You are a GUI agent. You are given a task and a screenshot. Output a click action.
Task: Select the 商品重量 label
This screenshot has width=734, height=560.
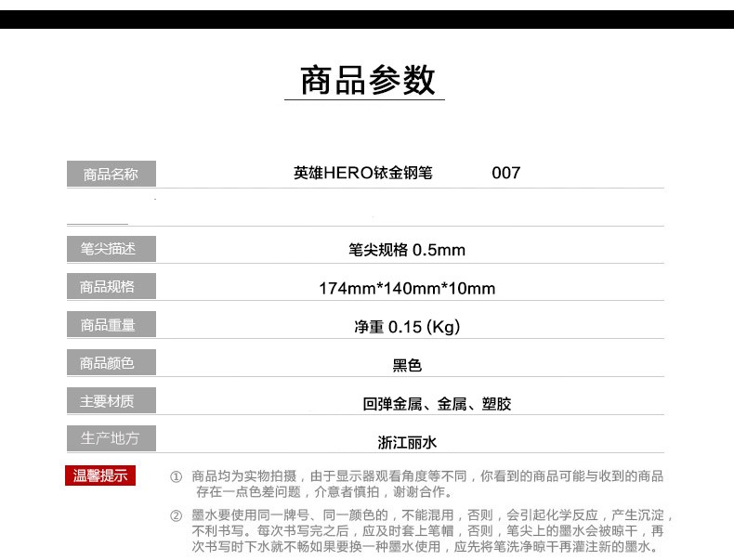111,324
